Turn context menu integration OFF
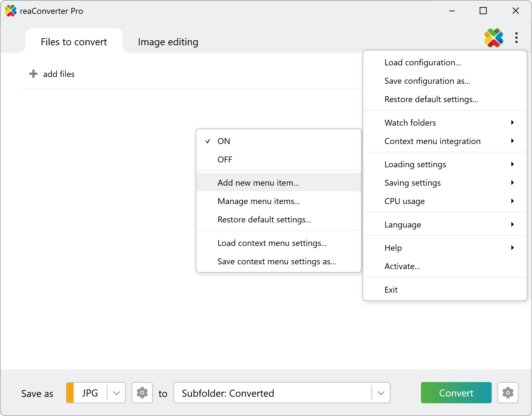 point(225,160)
